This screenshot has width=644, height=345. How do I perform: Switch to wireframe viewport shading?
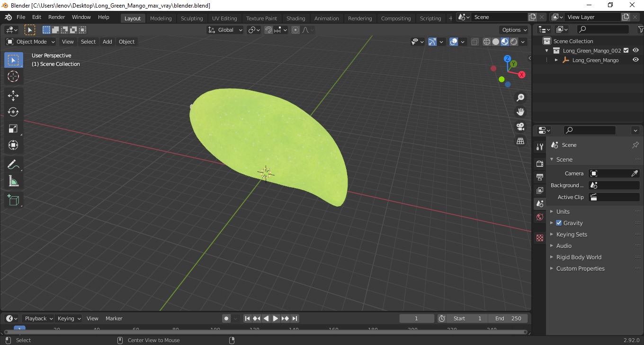click(x=487, y=42)
